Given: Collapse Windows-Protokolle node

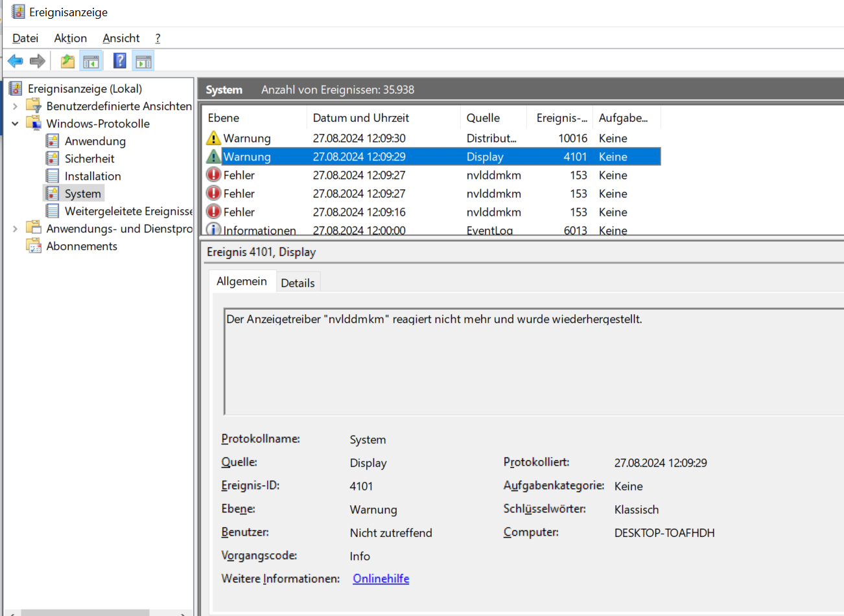Looking at the screenshot, I should (x=15, y=124).
